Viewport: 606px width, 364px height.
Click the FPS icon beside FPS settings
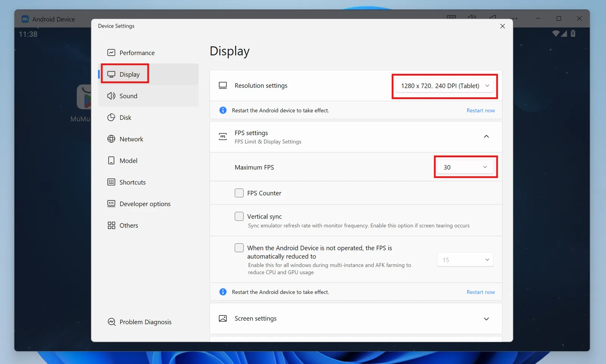pos(223,136)
